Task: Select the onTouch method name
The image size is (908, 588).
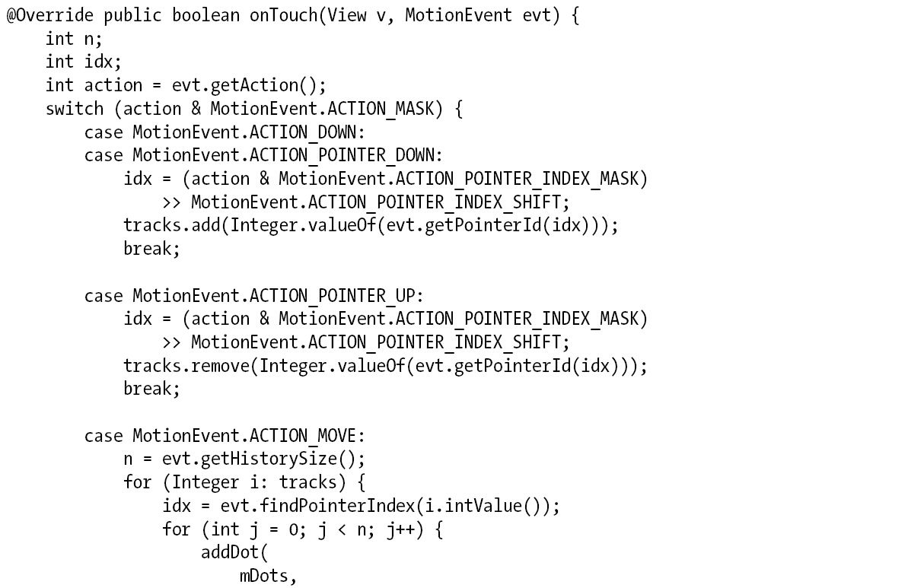Action: [x=284, y=15]
